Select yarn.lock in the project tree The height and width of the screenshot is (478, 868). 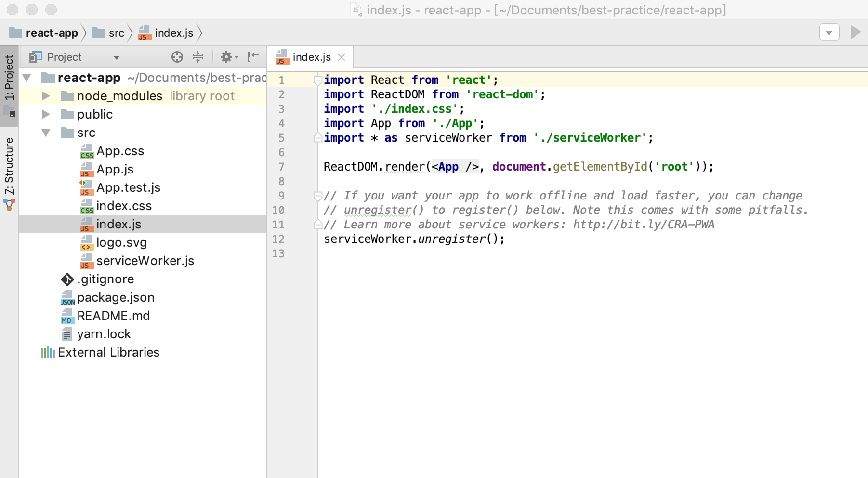coord(104,334)
